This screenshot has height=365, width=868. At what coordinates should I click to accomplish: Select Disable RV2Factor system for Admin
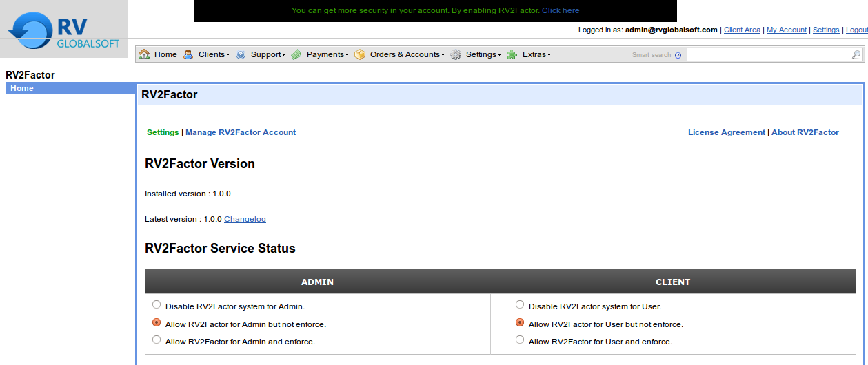[x=157, y=304]
